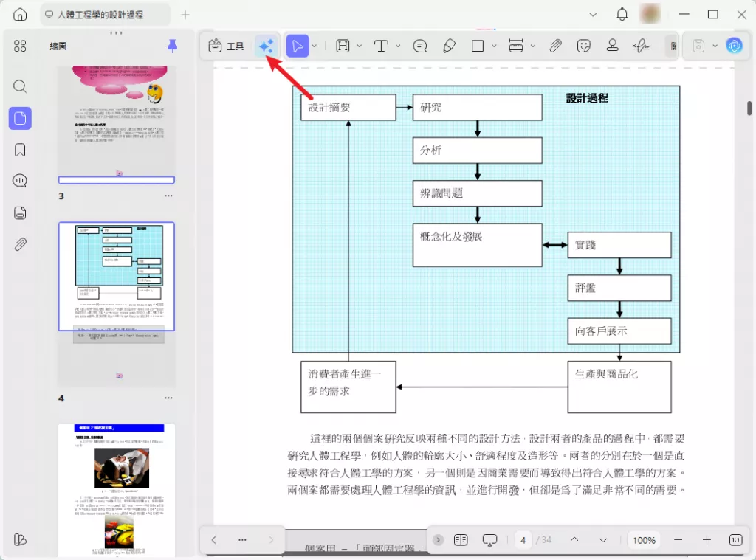The image size is (756, 560).
Task: Click the 100% zoom level field
Action: coord(644,540)
